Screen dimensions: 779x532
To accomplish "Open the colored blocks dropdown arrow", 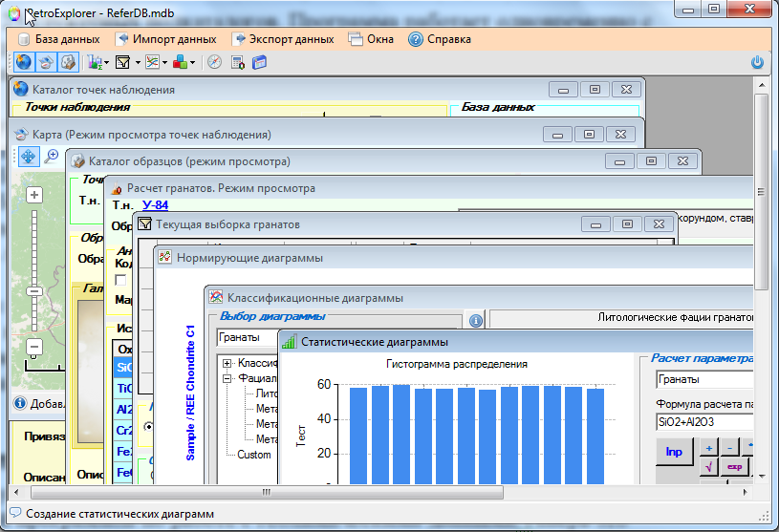I will point(193,63).
